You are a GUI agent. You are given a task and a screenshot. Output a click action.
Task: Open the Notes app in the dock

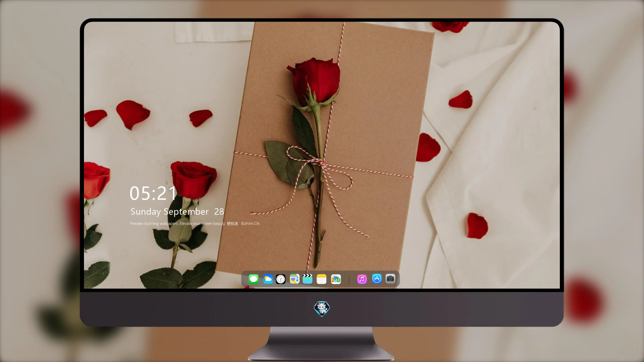tap(321, 279)
